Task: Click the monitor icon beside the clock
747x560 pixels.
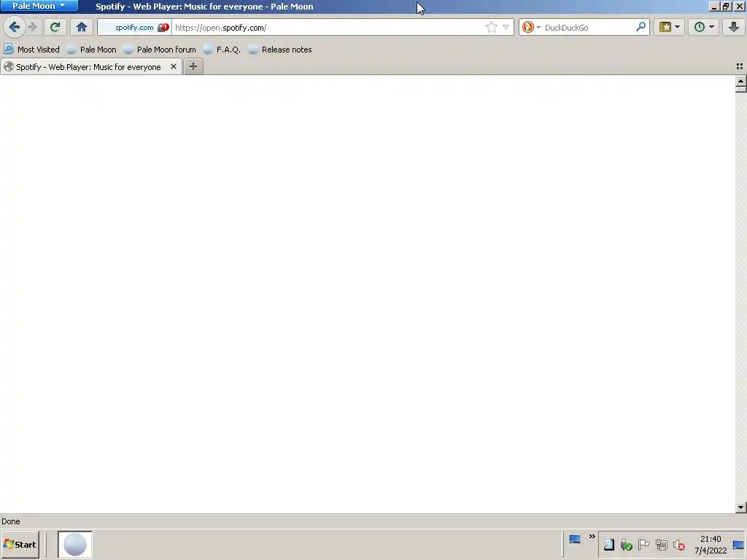Action: pyautogui.click(x=738, y=545)
